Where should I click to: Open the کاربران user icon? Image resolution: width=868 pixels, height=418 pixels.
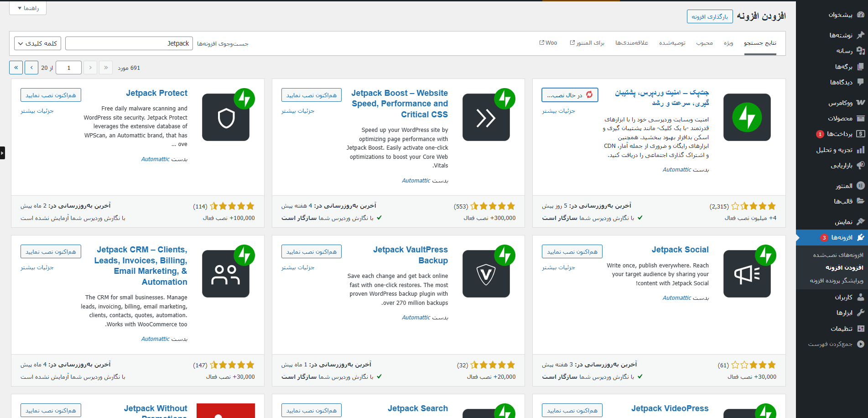point(860,297)
